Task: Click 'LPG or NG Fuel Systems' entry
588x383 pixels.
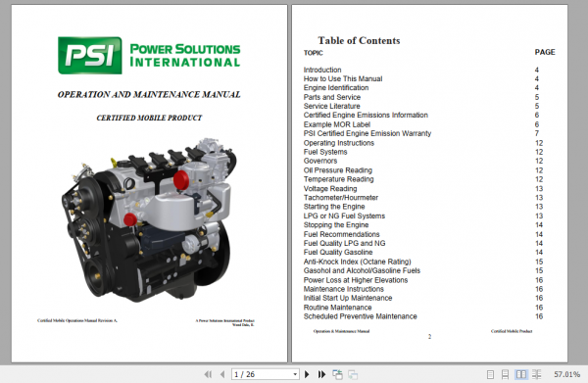Action: (344, 215)
